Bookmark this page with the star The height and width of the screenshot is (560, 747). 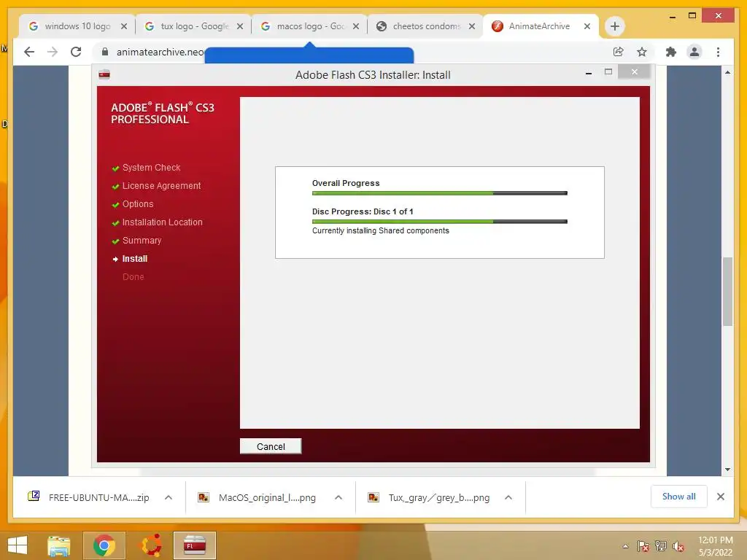pyautogui.click(x=642, y=52)
